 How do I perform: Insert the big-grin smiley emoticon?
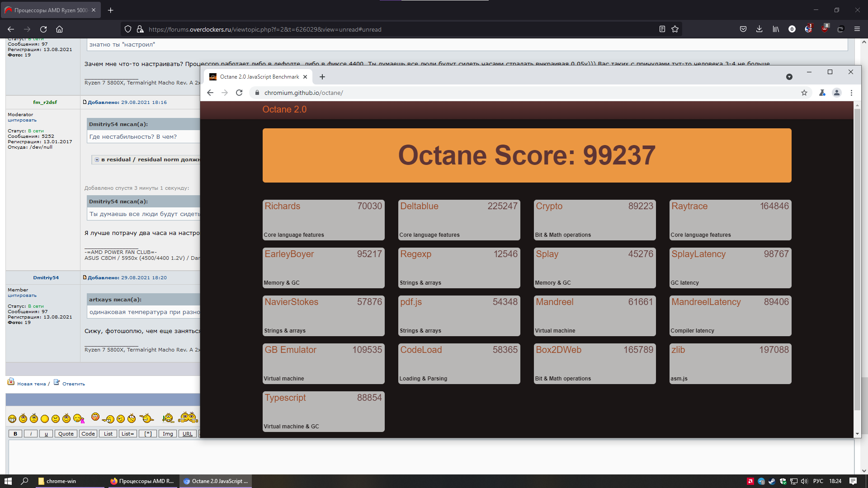click(x=12, y=419)
